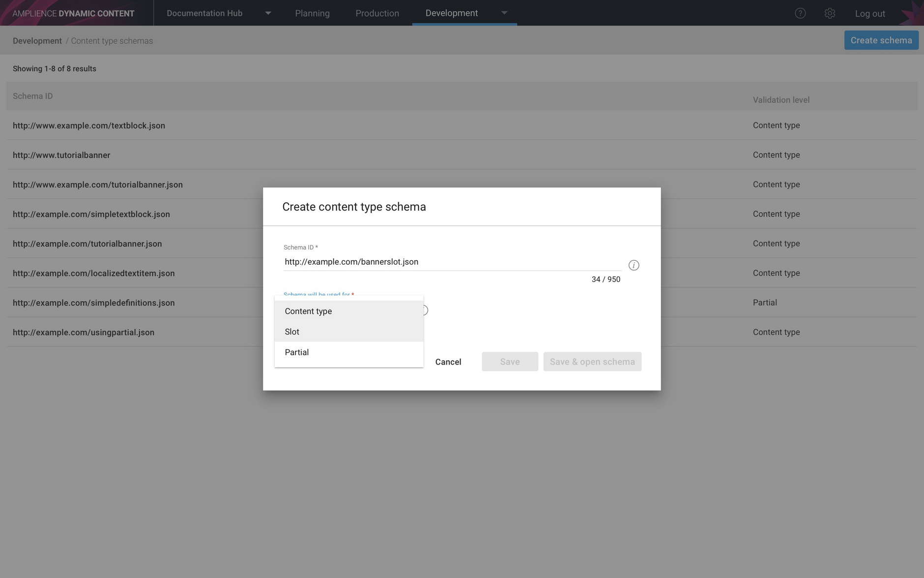Click Save & open schema
The image size is (924, 578).
click(x=592, y=361)
